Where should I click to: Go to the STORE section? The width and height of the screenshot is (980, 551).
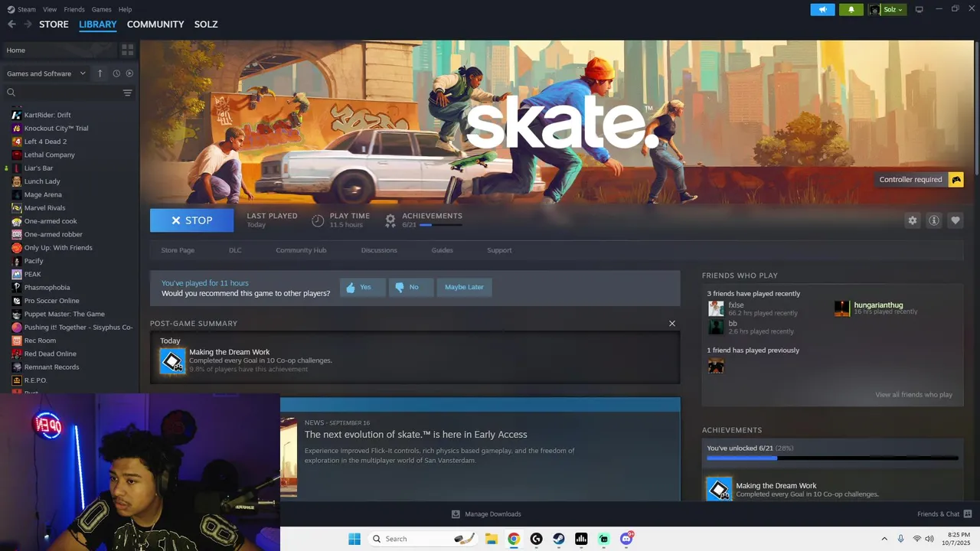(54, 24)
